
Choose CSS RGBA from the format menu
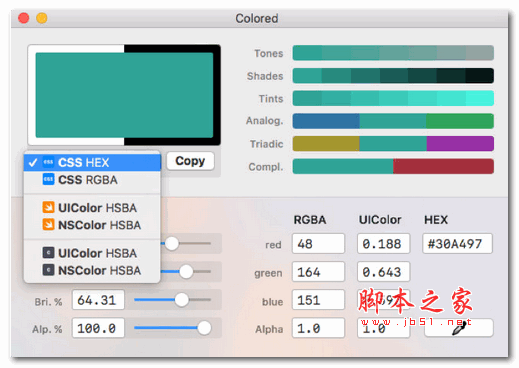pos(92,180)
